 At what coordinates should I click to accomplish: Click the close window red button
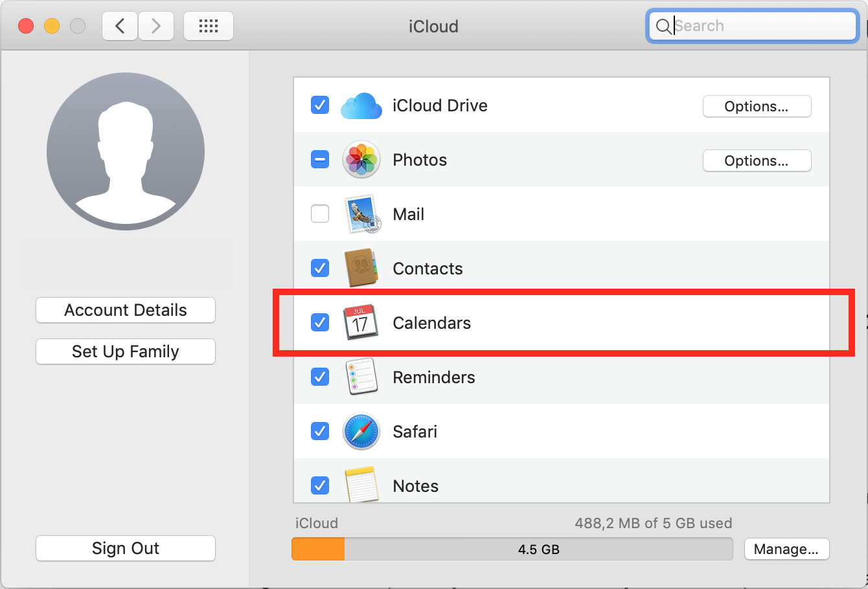click(x=26, y=26)
